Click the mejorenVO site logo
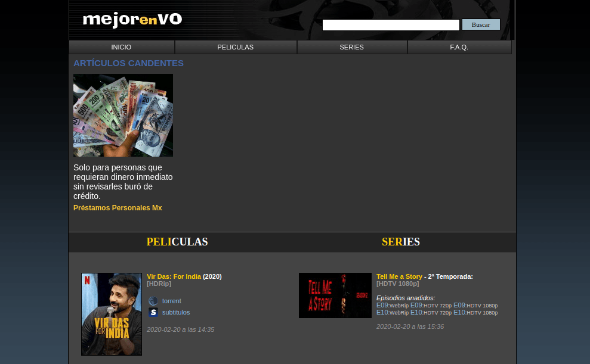 [132, 20]
